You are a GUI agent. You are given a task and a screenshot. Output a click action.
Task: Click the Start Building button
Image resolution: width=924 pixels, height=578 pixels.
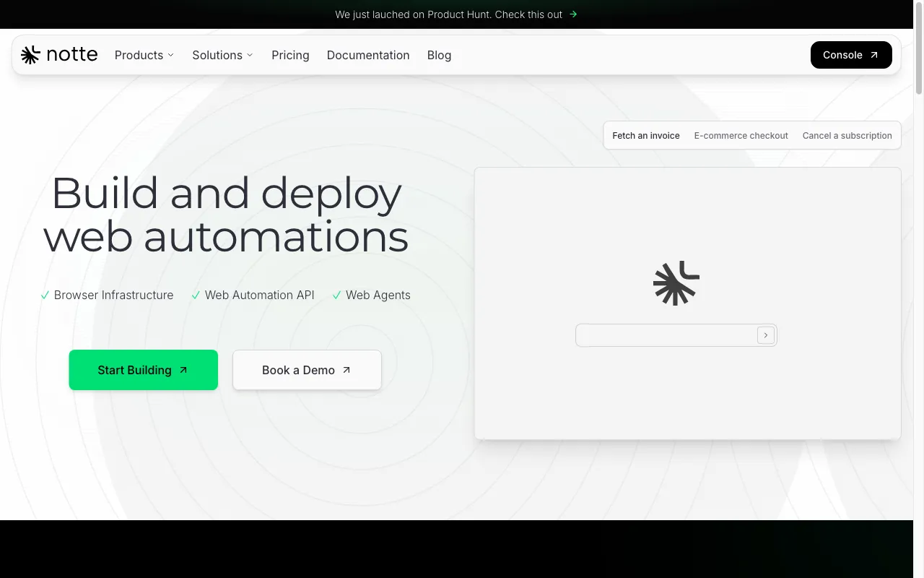pos(144,370)
